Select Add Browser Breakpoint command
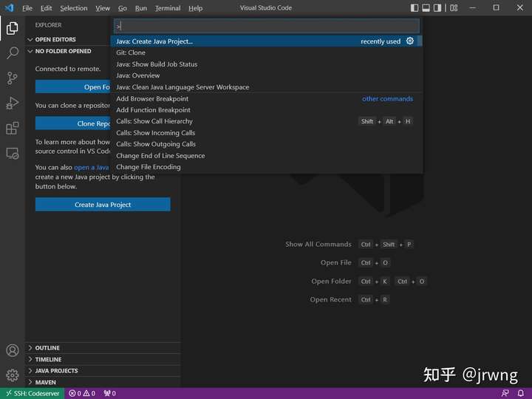Image resolution: width=532 pixels, height=399 pixels. (x=265, y=99)
